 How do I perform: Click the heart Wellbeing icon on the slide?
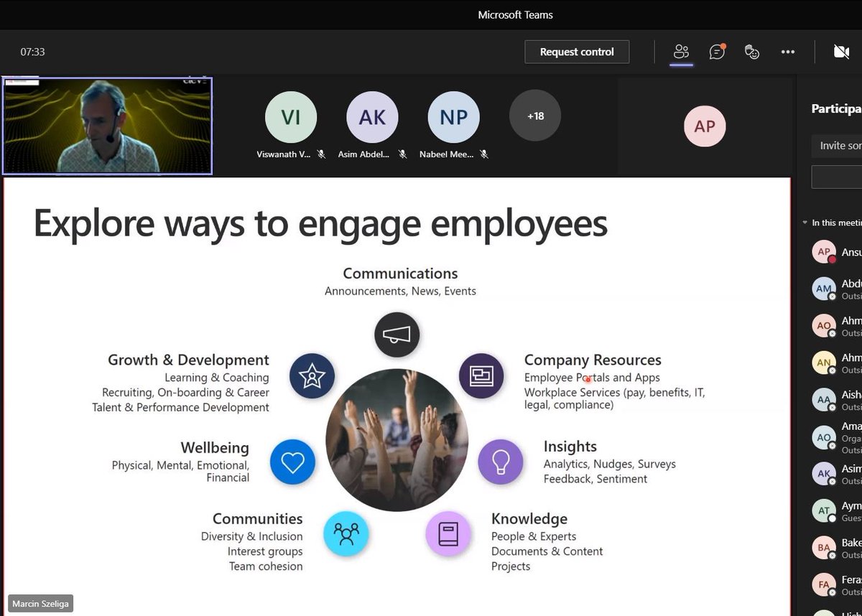tap(292, 462)
